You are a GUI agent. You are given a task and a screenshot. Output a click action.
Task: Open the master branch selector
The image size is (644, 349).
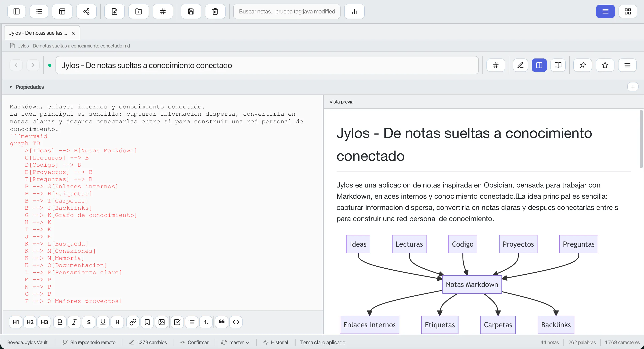point(235,342)
